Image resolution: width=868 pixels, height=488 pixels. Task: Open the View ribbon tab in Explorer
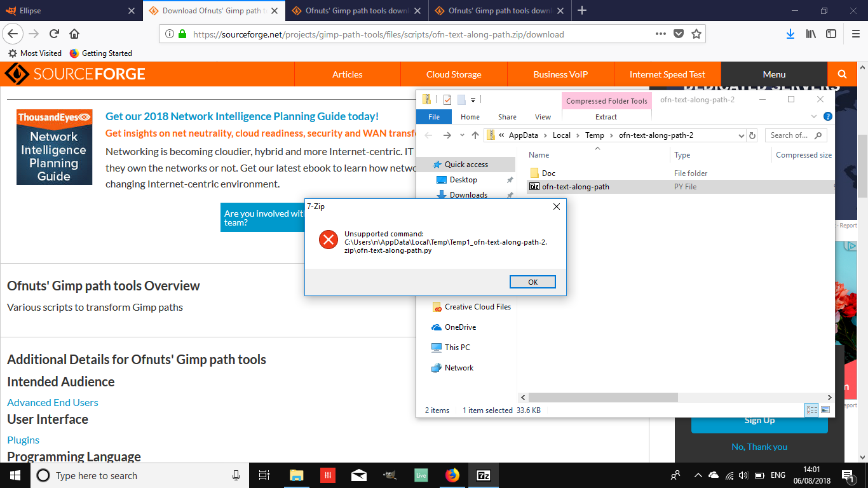(x=543, y=117)
